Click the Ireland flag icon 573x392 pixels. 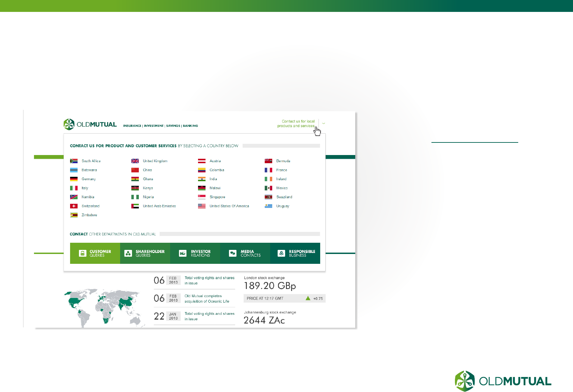268,179
